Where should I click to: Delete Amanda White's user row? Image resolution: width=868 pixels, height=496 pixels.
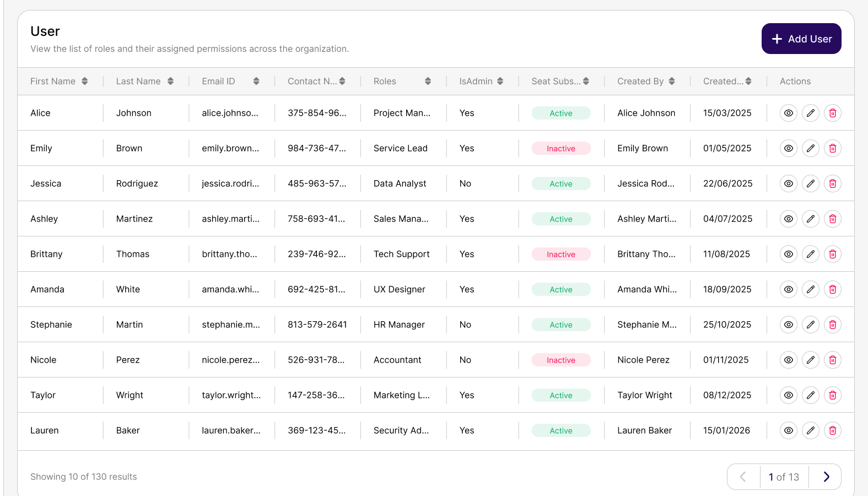(x=833, y=289)
